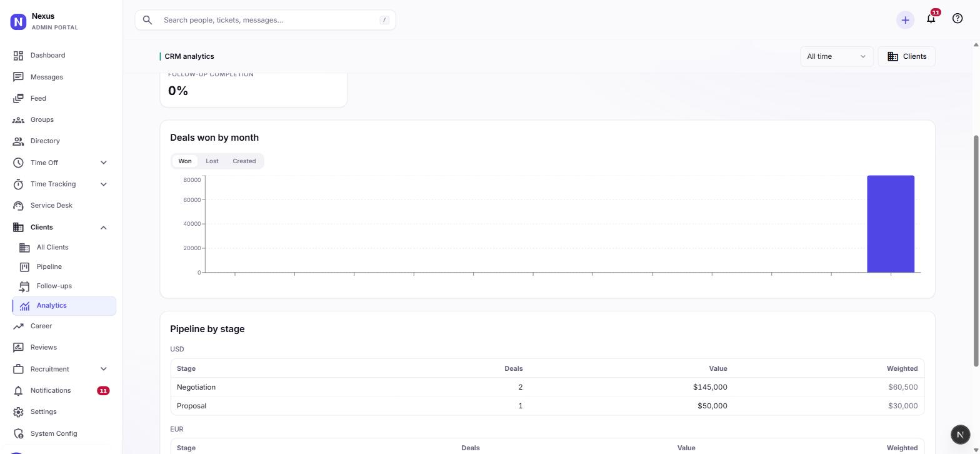Expand the Time Tracking submenu chevron
This screenshot has height=454, width=980.
point(103,184)
